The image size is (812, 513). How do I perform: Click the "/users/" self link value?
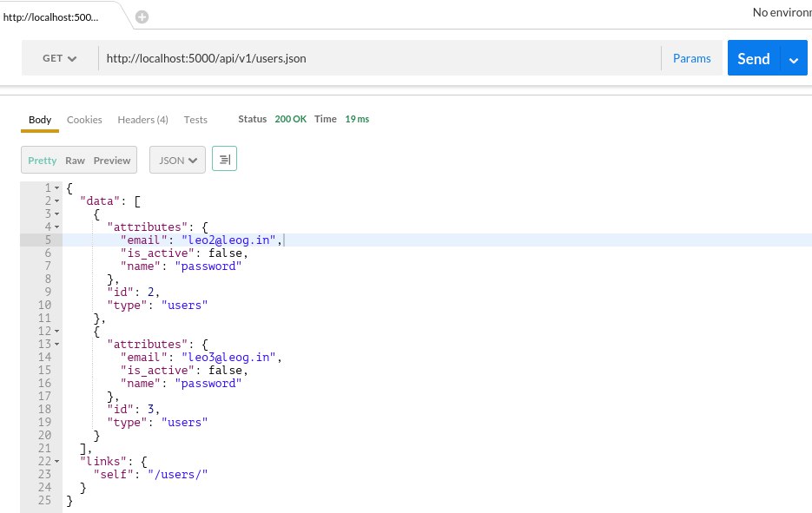click(178, 475)
